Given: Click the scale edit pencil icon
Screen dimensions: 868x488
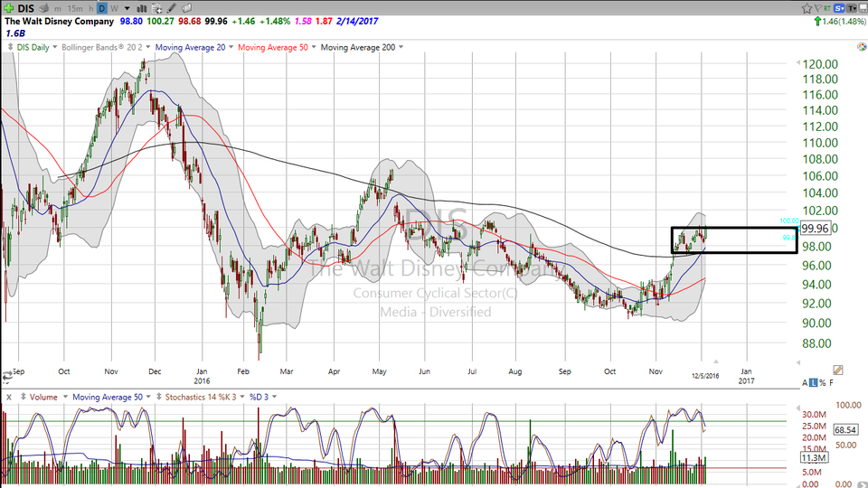Looking at the screenshot, I should pos(837,370).
